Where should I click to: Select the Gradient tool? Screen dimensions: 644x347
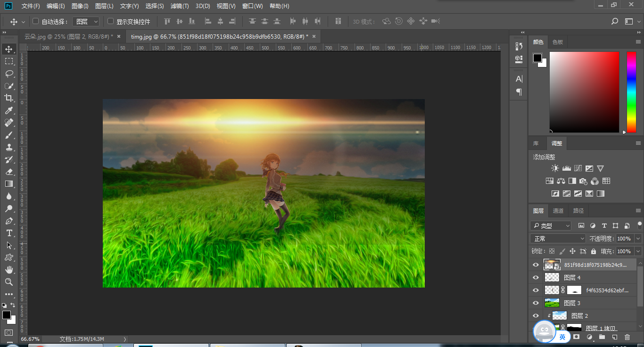(x=9, y=184)
